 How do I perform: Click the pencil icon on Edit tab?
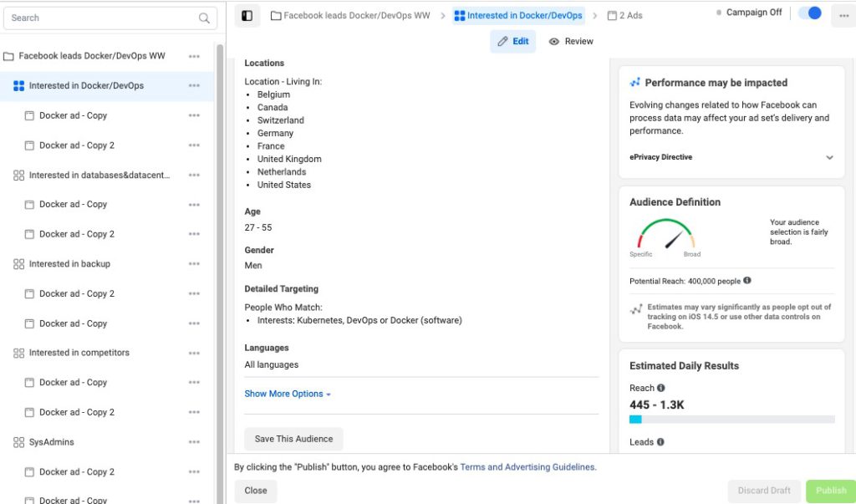502,42
